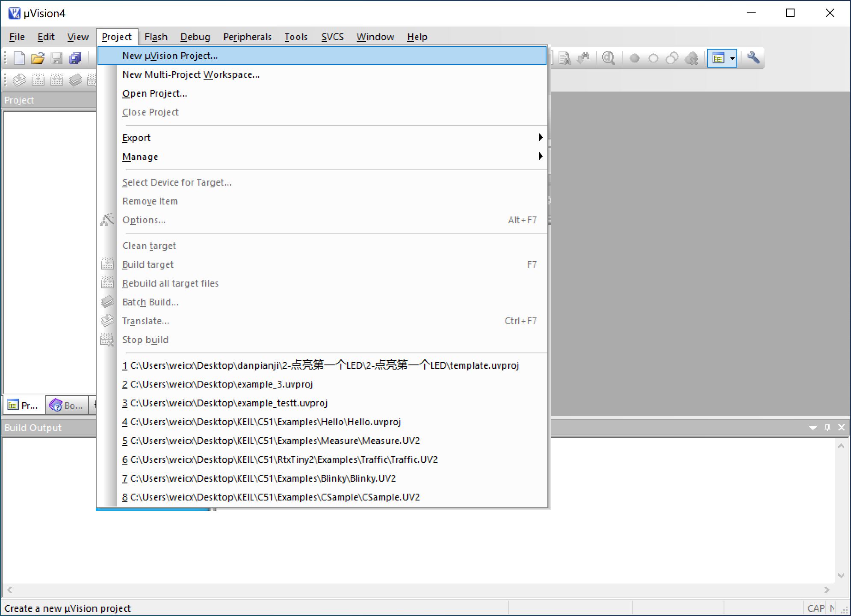Open Configuration with the wrench icon
The width and height of the screenshot is (851, 616).
(x=753, y=58)
